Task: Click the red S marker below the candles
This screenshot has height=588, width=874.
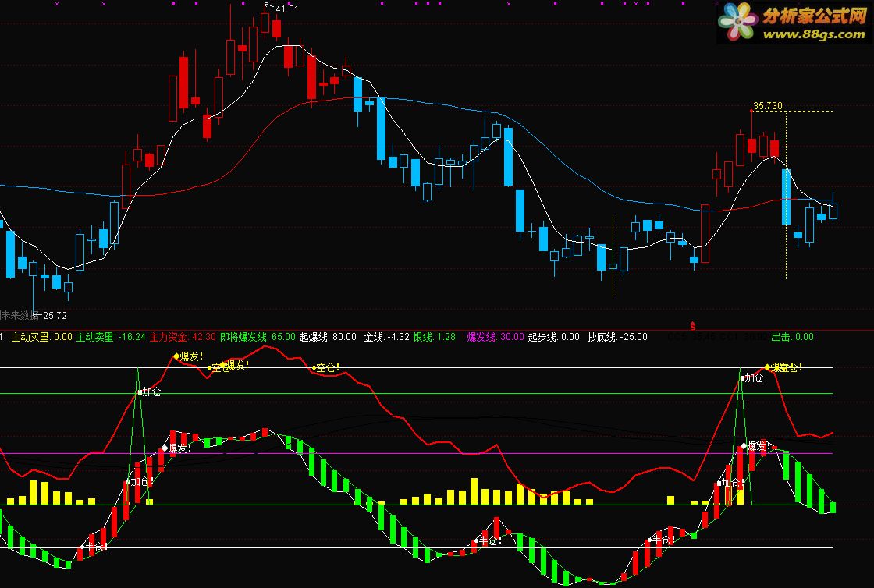Action: pyautogui.click(x=693, y=326)
